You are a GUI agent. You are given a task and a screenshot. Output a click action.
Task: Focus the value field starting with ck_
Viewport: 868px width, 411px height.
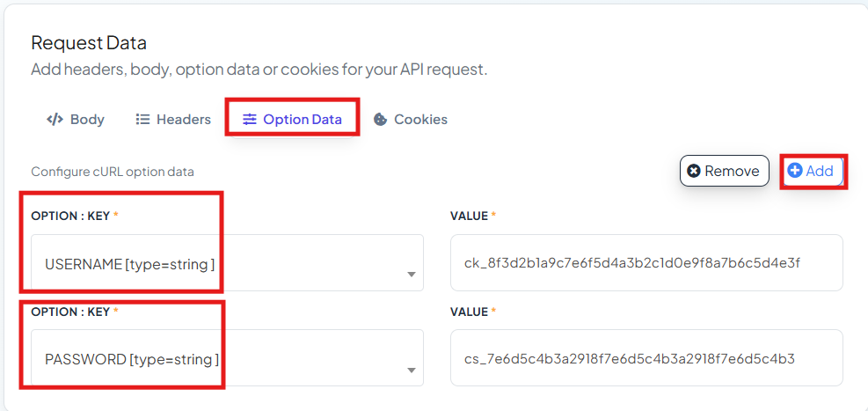coord(646,262)
